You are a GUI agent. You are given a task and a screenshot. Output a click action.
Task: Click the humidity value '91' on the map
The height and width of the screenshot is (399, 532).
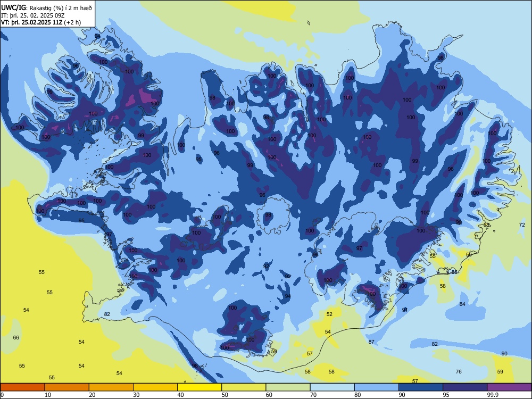(404, 310)
